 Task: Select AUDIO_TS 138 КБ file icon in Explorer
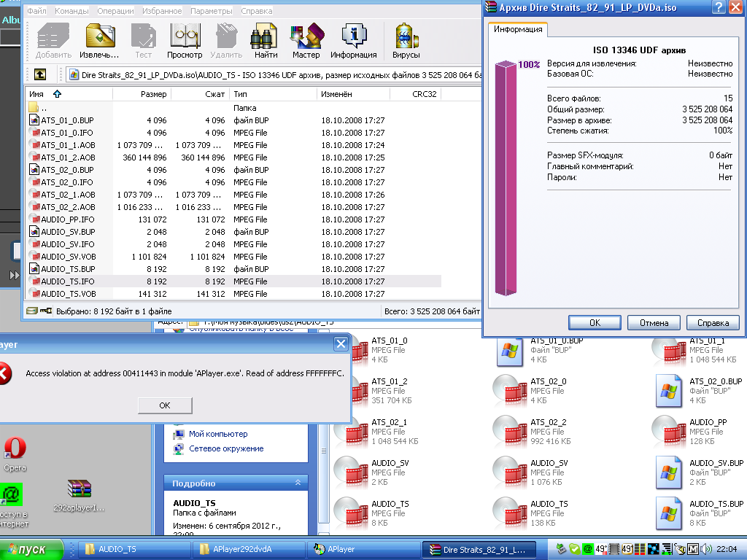(510, 514)
